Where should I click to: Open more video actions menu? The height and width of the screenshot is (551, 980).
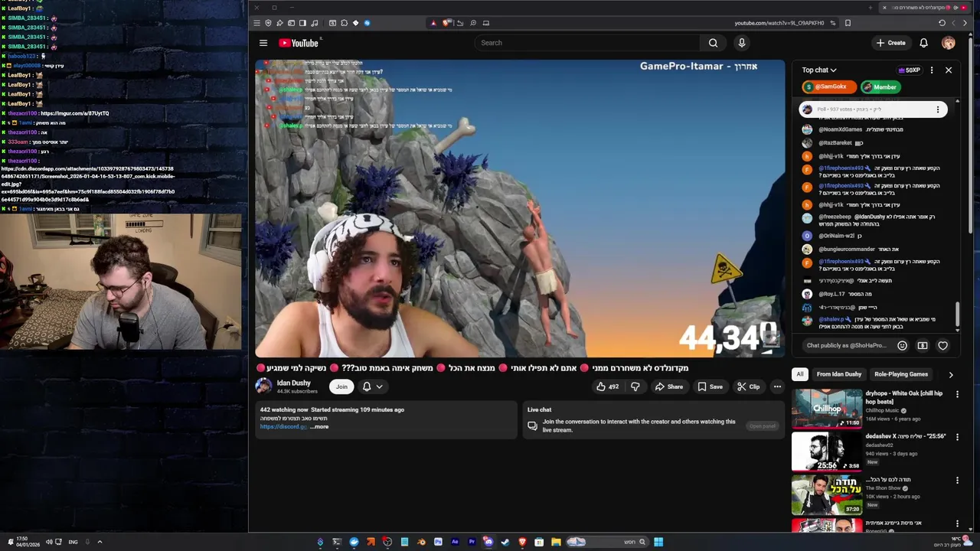pos(777,387)
